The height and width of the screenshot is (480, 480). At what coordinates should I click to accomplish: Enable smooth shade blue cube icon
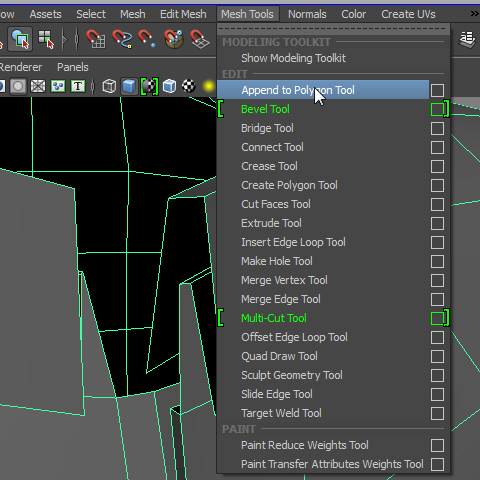129,86
